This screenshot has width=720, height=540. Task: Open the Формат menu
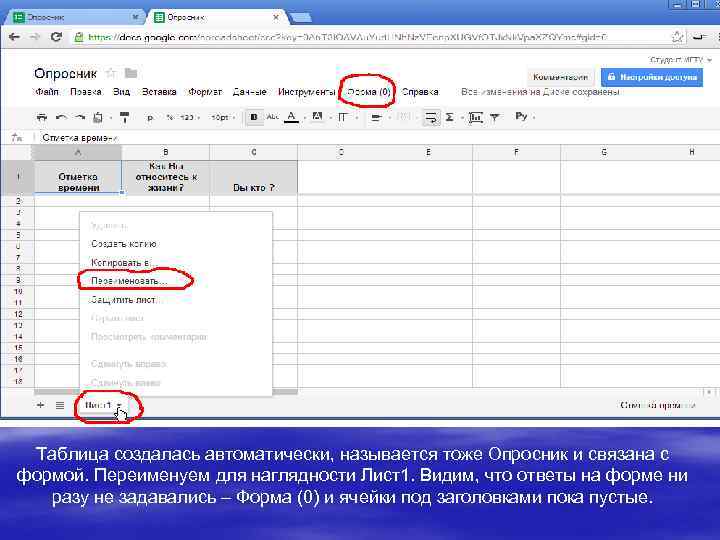[205, 92]
